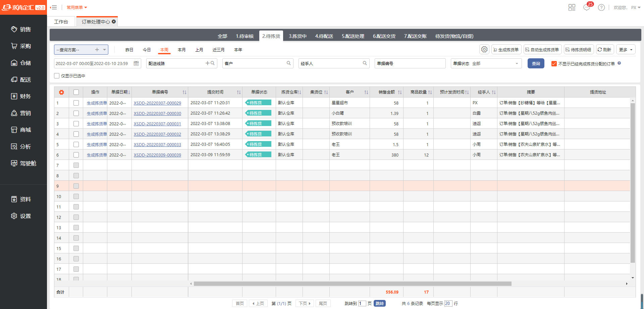This screenshot has height=309, width=644.
Task: Click search icon in 配送线路 field
Action: click(x=212, y=63)
